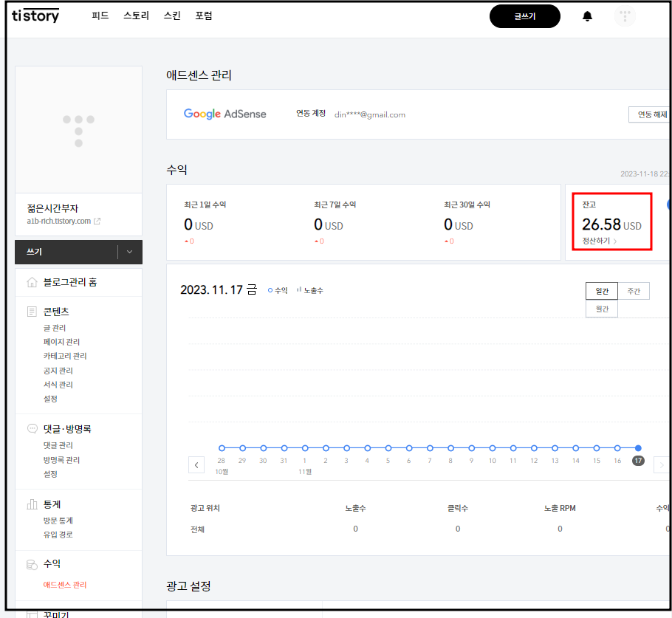The image size is (672, 618).
Task: Switch revenue chart to 일간 view
Action: (x=602, y=291)
